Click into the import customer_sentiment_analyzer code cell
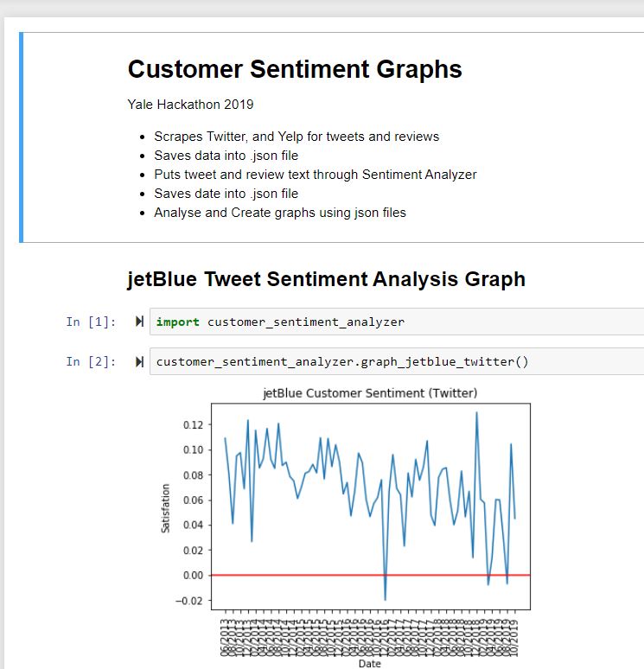 pyautogui.click(x=397, y=322)
